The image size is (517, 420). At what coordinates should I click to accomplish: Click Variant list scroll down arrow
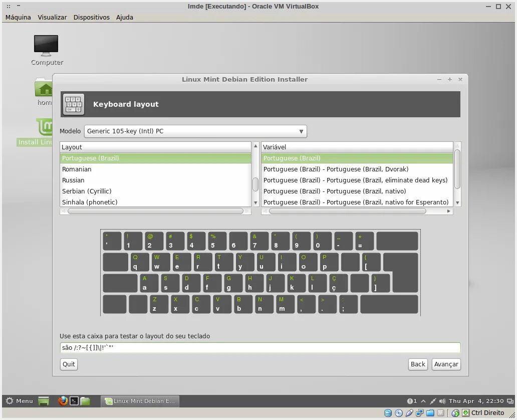(x=457, y=202)
